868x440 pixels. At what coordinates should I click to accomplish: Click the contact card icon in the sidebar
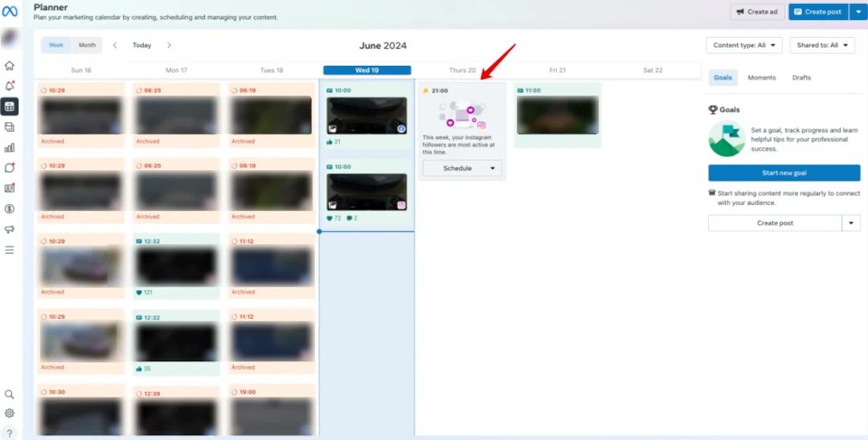(10, 188)
